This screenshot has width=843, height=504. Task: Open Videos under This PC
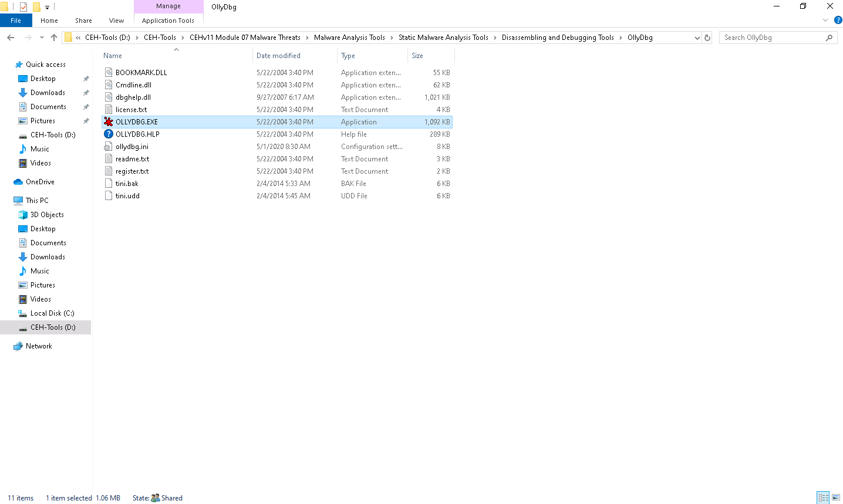click(x=41, y=299)
